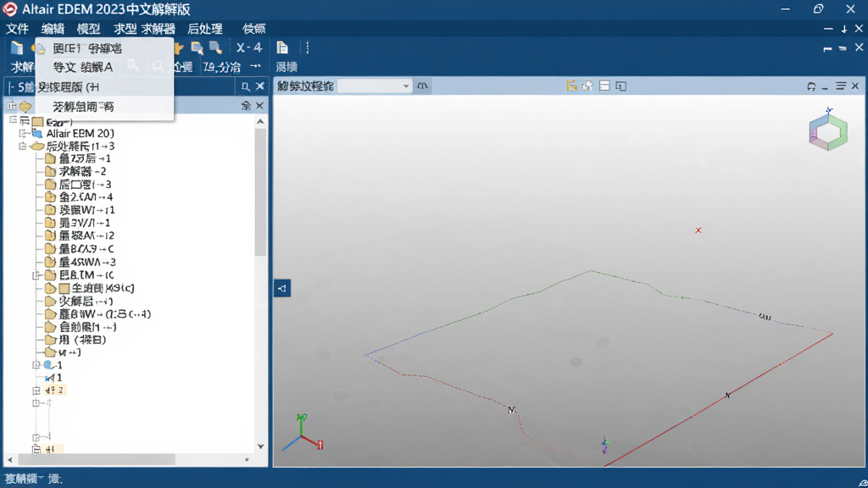The image size is (868, 488).
Task: Click the grey square tool icon before X-4
Action: click(x=215, y=48)
